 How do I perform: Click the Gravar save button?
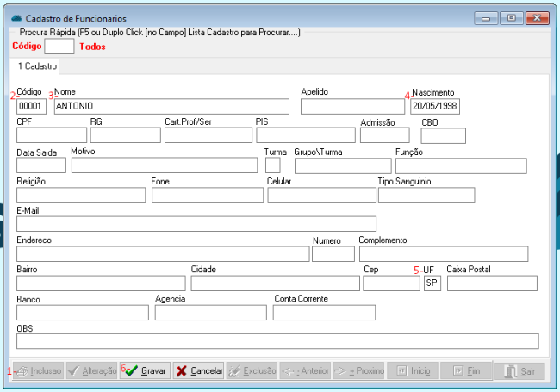145,370
